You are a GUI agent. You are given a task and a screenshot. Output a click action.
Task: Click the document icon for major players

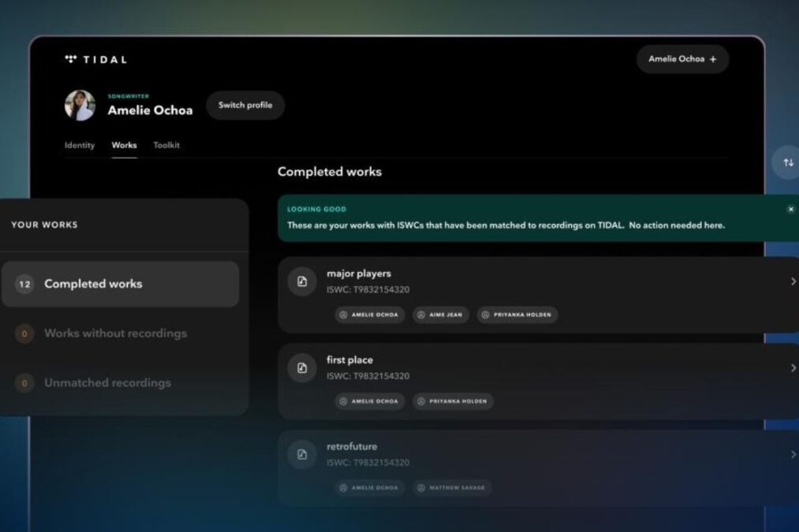point(302,281)
